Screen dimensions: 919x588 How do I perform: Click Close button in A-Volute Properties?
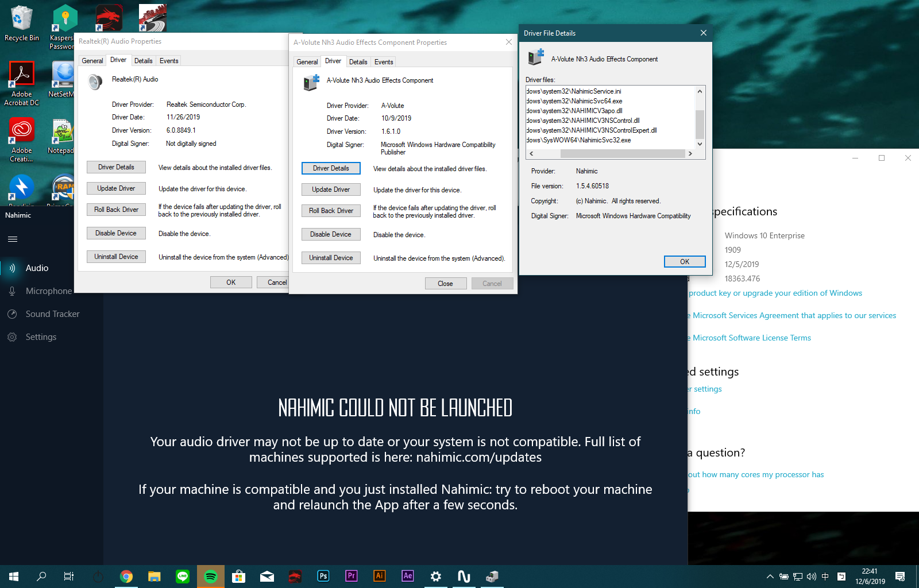446,284
